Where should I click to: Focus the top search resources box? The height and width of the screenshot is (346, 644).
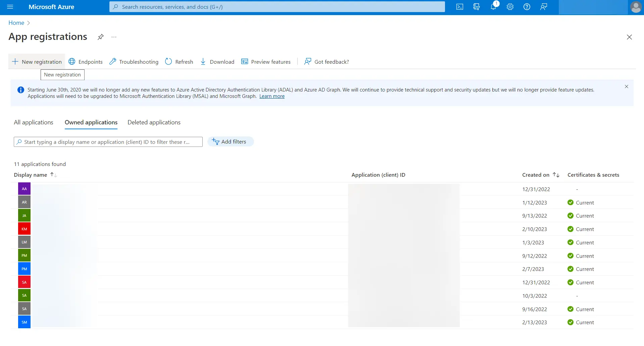tap(277, 7)
